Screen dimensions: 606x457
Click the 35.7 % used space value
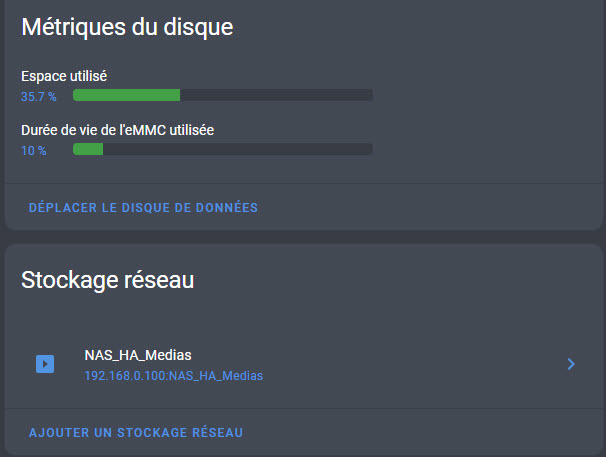[39, 97]
